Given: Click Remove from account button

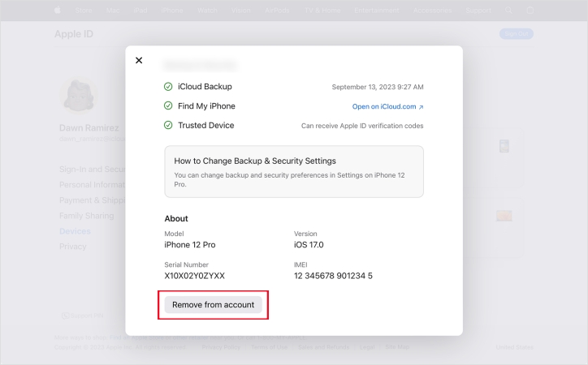Looking at the screenshot, I should point(213,305).
